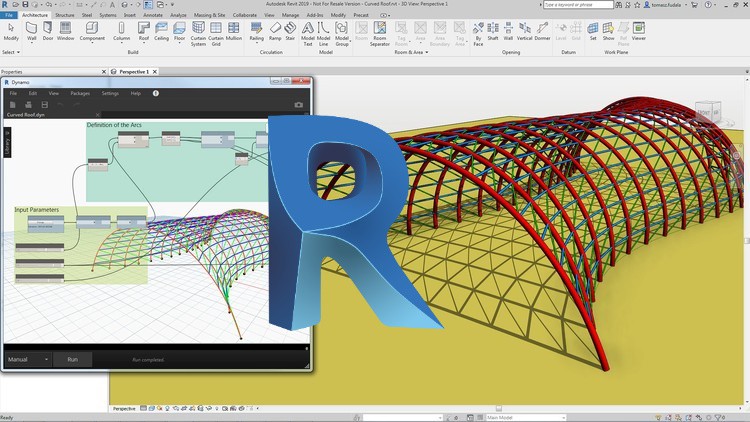Image resolution: width=750 pixels, height=422 pixels.
Task: Open the Manual run mode dropdown in Dynamo
Action: point(28,359)
